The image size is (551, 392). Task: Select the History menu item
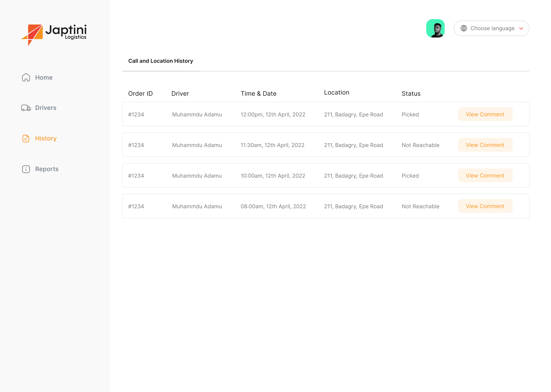point(40,139)
